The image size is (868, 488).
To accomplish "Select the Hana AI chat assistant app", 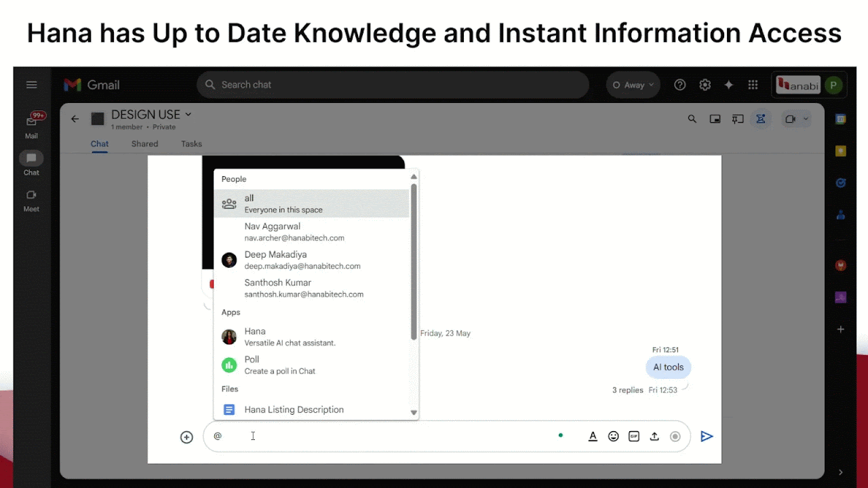I will [x=311, y=337].
